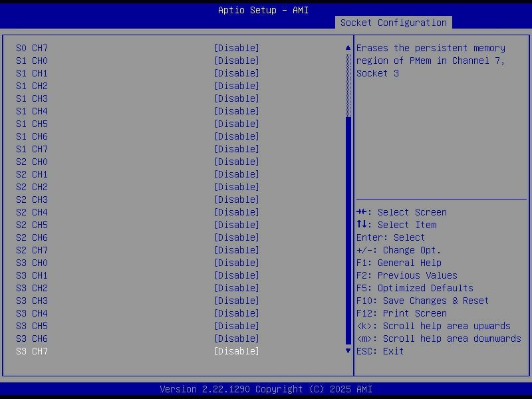
Task: Open the S3 CH0 Disable option
Action: pos(237,263)
